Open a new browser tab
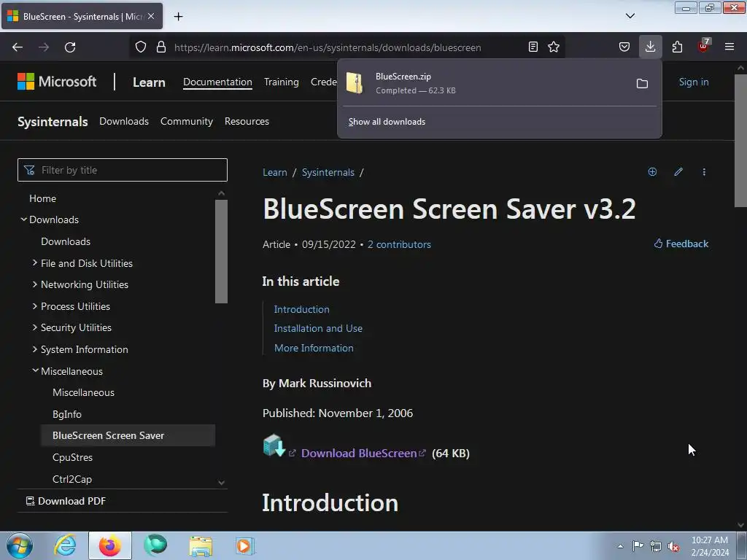 point(178,17)
